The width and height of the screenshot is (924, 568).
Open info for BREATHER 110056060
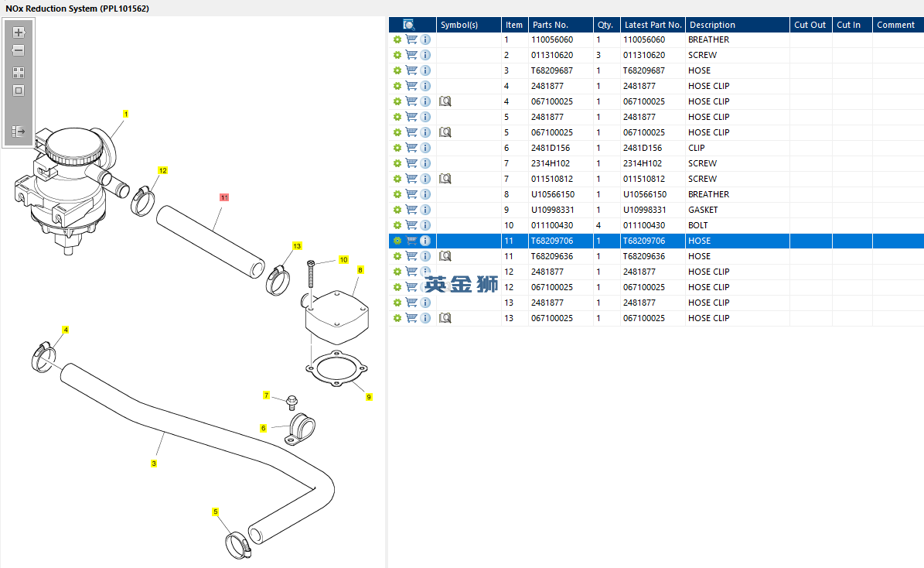pos(425,39)
